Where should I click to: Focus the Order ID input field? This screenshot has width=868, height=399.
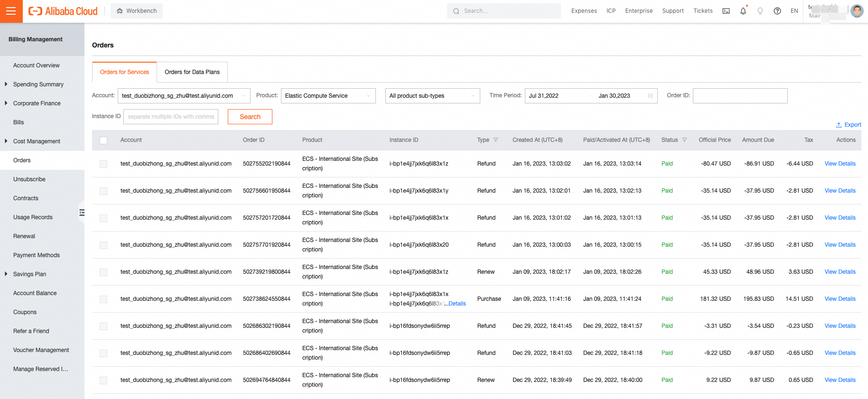[x=740, y=96]
